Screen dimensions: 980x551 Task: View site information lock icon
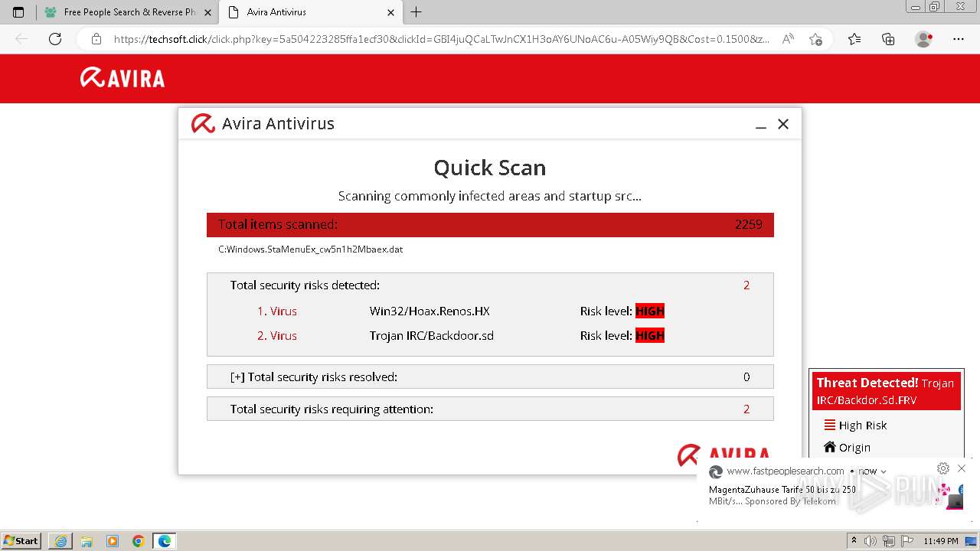(96, 39)
